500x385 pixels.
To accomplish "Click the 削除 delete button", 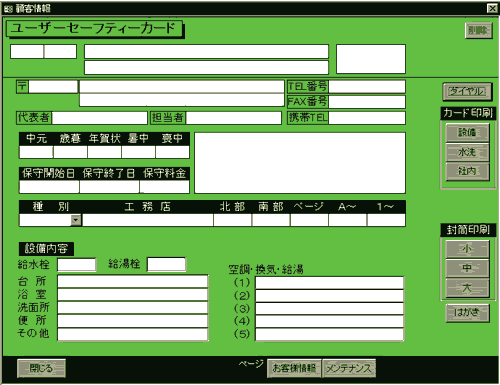I will pos(478,30).
